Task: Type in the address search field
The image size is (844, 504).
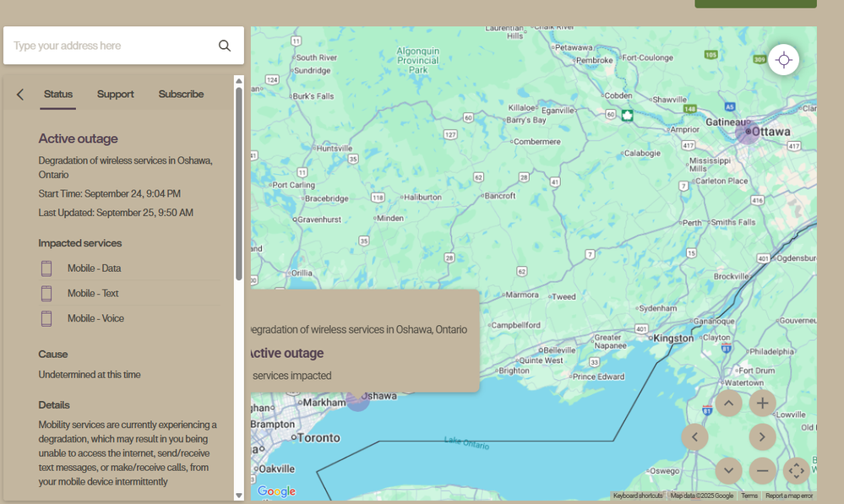Action: [x=110, y=46]
